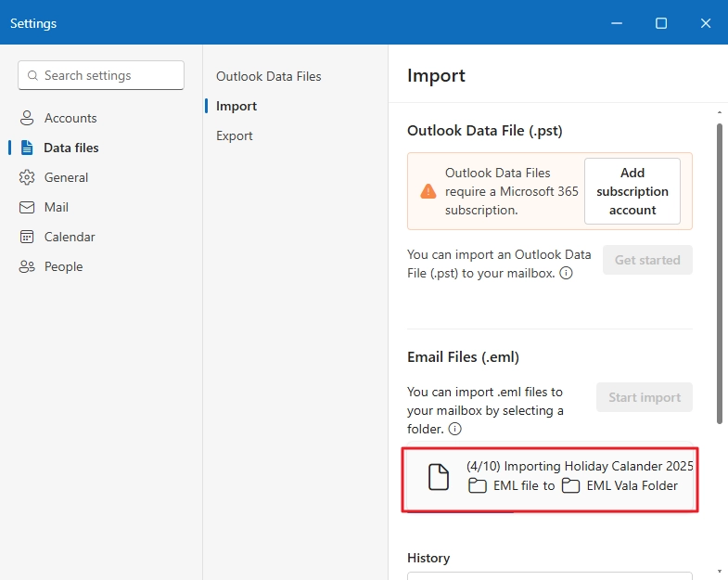
Task: Click the 'Email Files (.eml)' heading
Action: [x=463, y=357]
